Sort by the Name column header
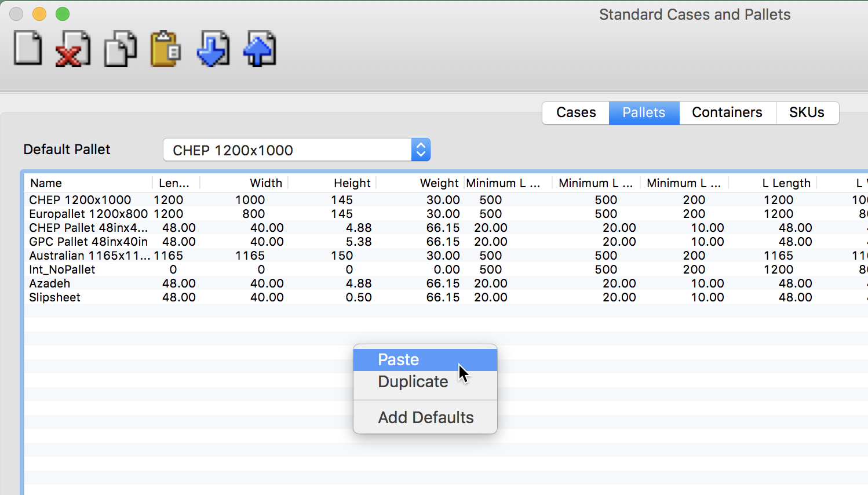The height and width of the screenshot is (495, 868). [x=88, y=183]
